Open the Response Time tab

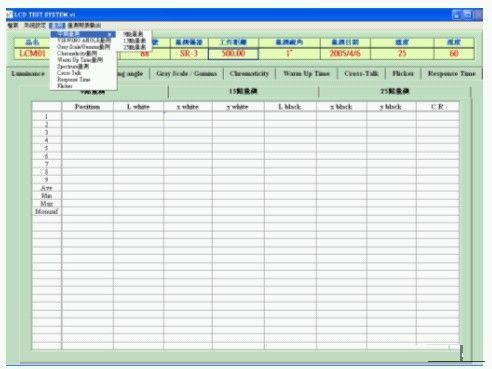click(451, 74)
